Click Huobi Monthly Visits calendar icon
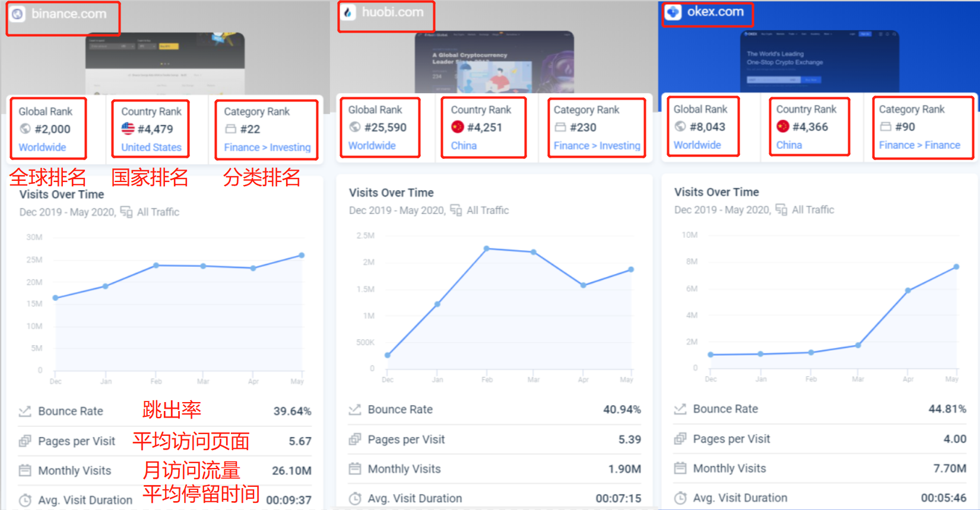 [355, 469]
